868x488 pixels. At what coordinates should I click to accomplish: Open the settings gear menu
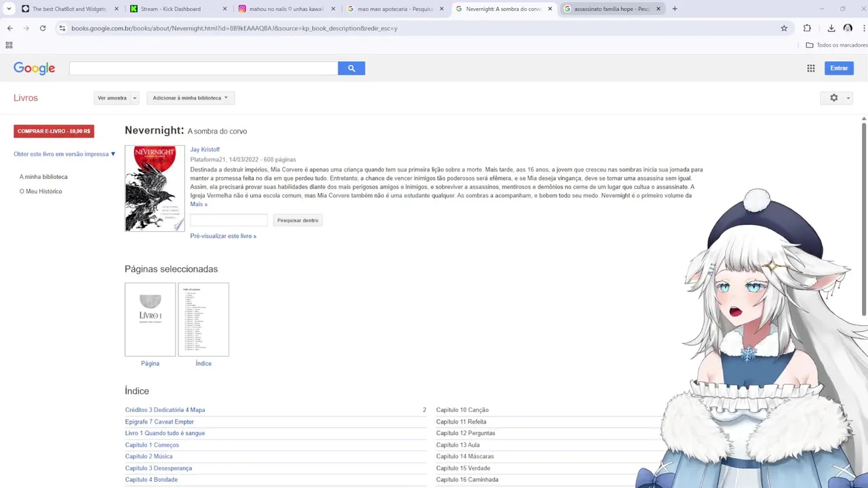pyautogui.click(x=833, y=98)
